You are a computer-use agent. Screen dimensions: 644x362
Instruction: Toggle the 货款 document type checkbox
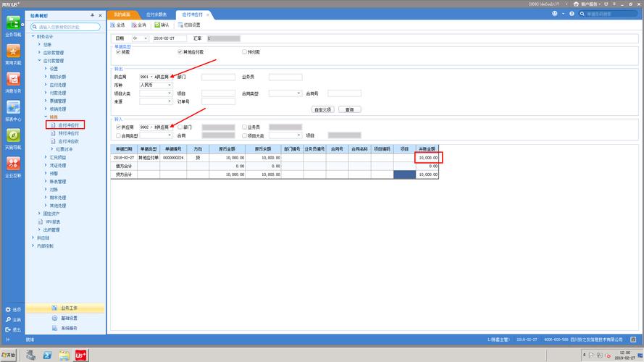point(118,52)
